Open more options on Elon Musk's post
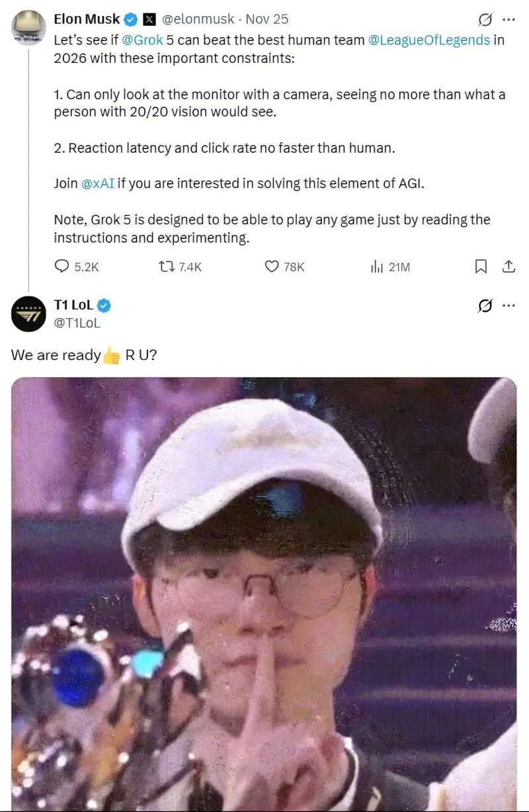The image size is (529, 812). (509, 19)
